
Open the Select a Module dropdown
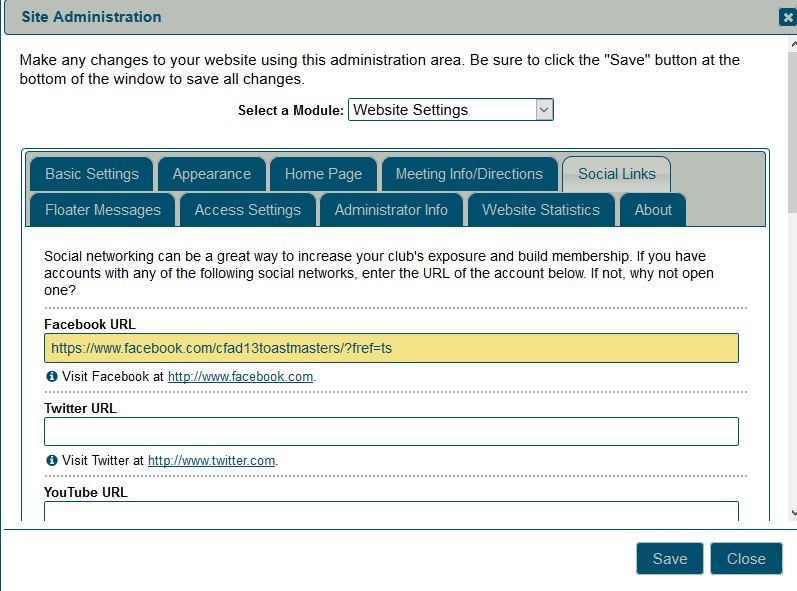(x=451, y=110)
